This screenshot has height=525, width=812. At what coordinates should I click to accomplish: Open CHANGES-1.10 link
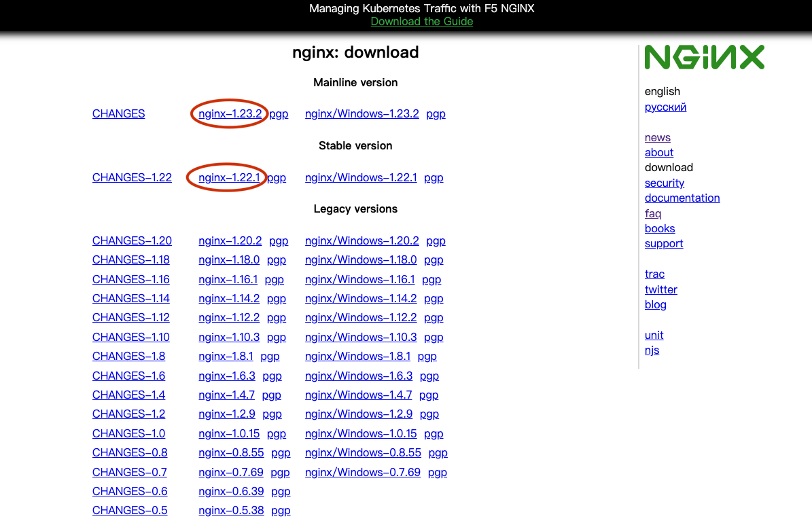(131, 337)
